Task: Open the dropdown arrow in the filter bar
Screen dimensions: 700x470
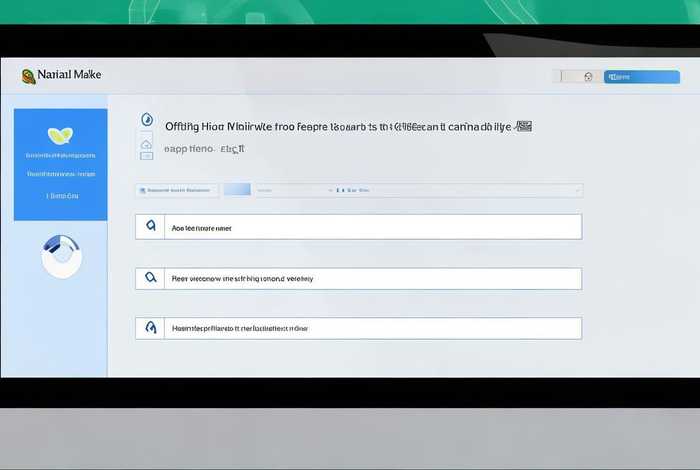Action: (x=330, y=189)
